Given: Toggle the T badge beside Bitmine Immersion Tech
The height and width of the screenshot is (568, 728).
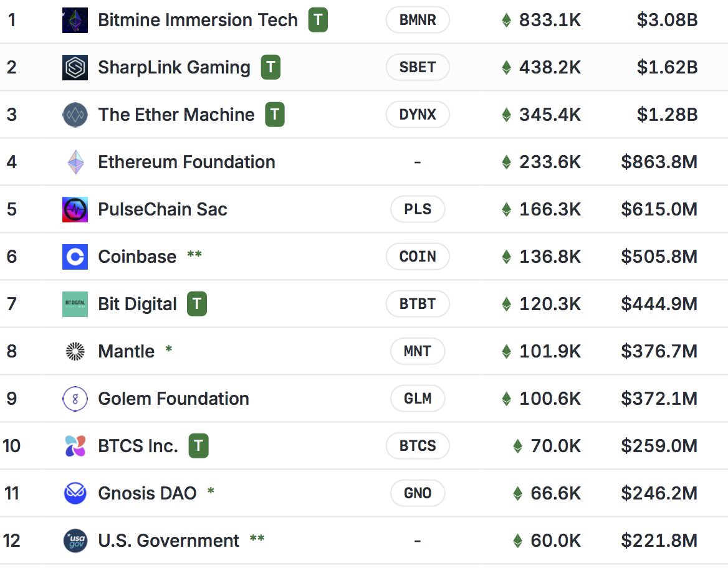Looking at the screenshot, I should pyautogui.click(x=317, y=19).
